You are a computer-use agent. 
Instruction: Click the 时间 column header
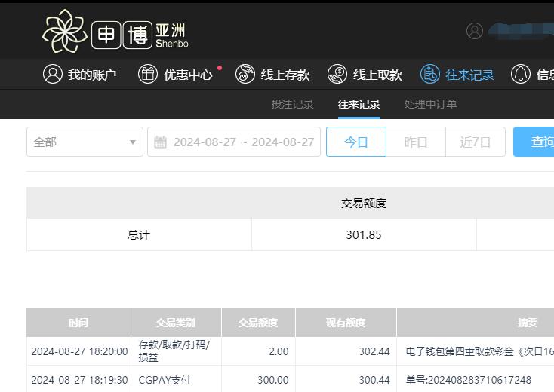(x=78, y=322)
